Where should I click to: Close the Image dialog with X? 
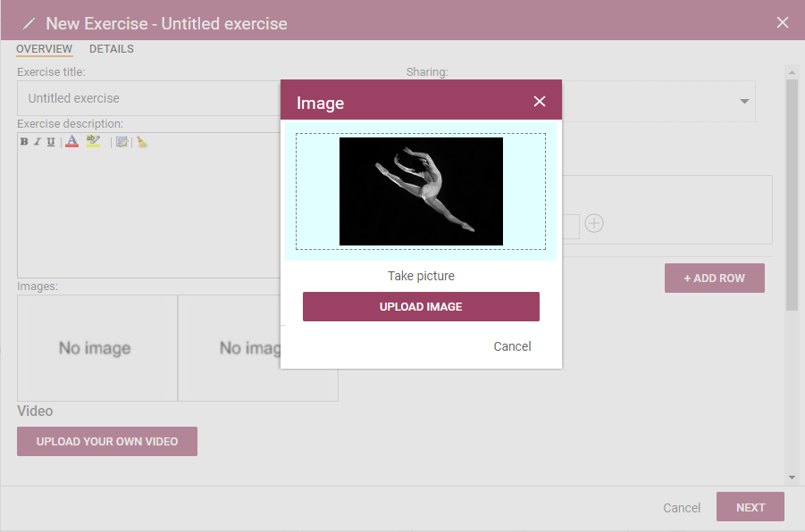[539, 102]
